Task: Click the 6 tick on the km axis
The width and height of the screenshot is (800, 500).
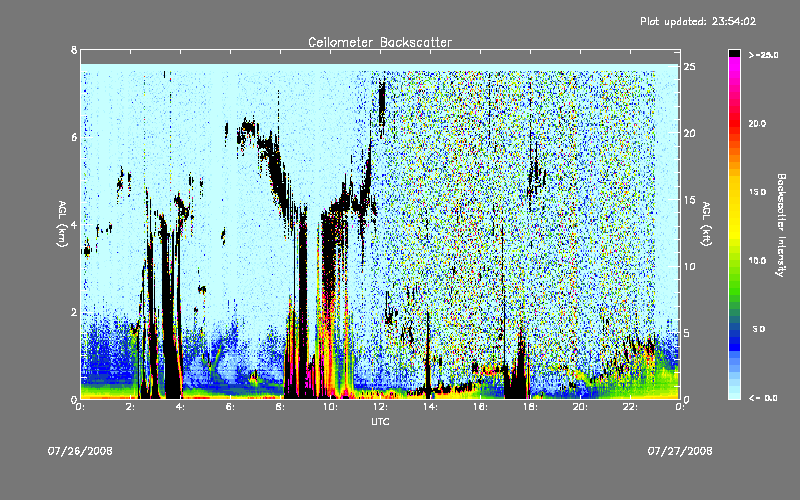Action: click(x=74, y=137)
